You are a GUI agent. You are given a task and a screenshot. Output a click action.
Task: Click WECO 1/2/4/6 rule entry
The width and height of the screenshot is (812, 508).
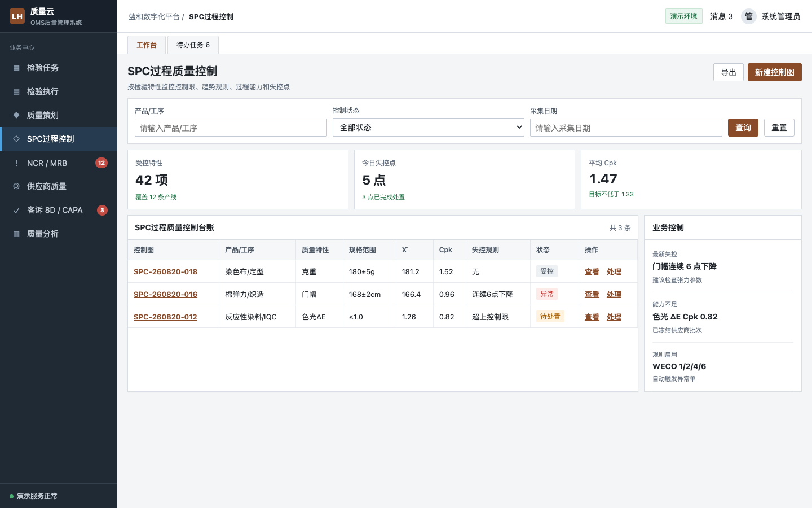click(x=679, y=366)
